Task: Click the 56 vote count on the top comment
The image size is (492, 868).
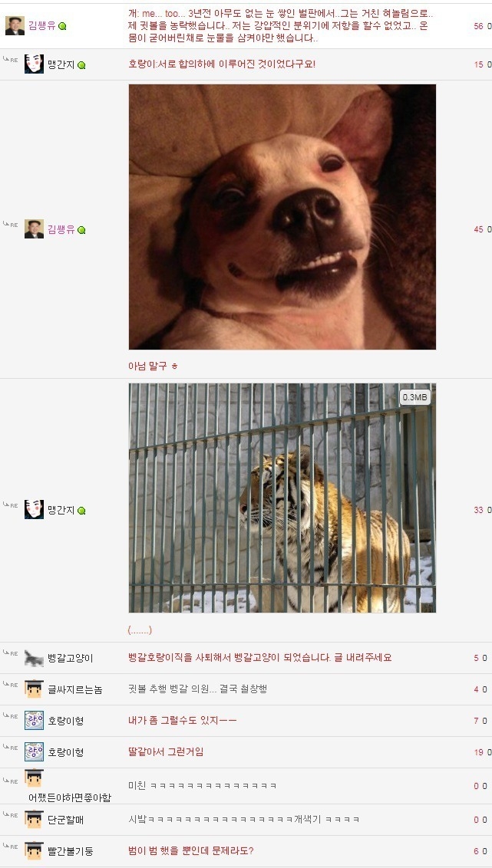Action: [x=479, y=26]
